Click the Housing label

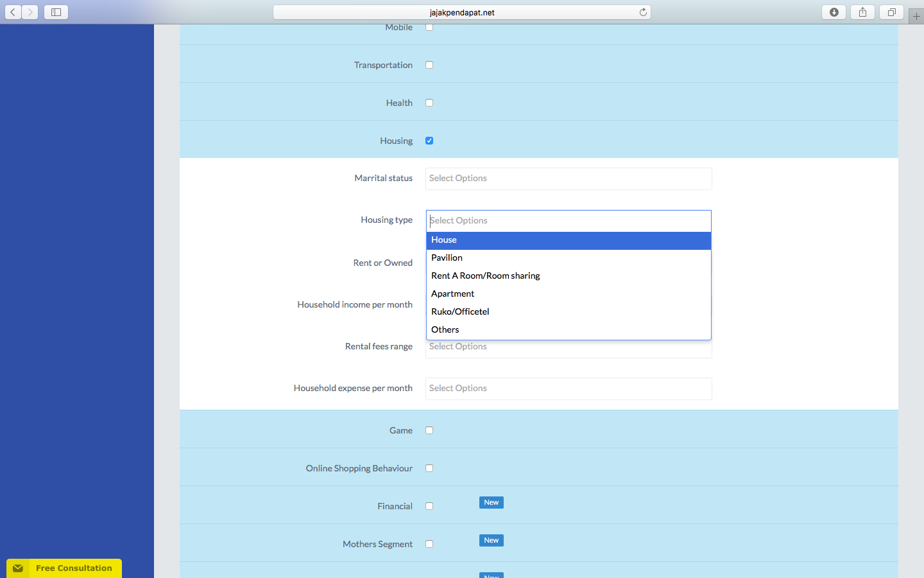coord(396,141)
